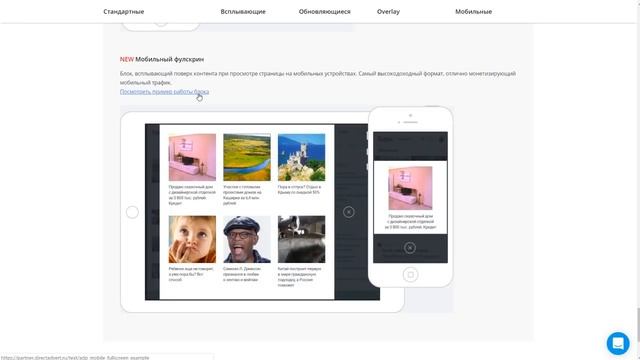Screen dimensions: 640x360
Task: Click the man in cap ad thumbnail
Action: pos(247,239)
